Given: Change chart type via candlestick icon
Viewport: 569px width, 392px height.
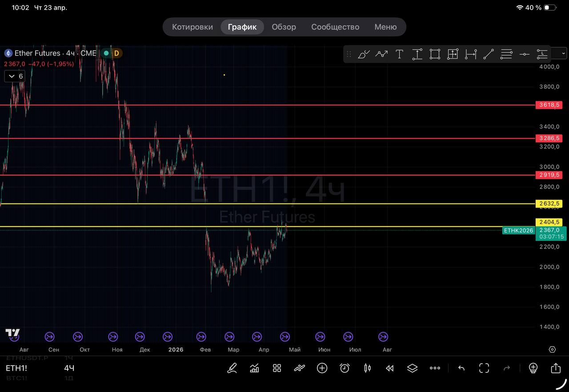Looking at the screenshot, I should (x=367, y=368).
